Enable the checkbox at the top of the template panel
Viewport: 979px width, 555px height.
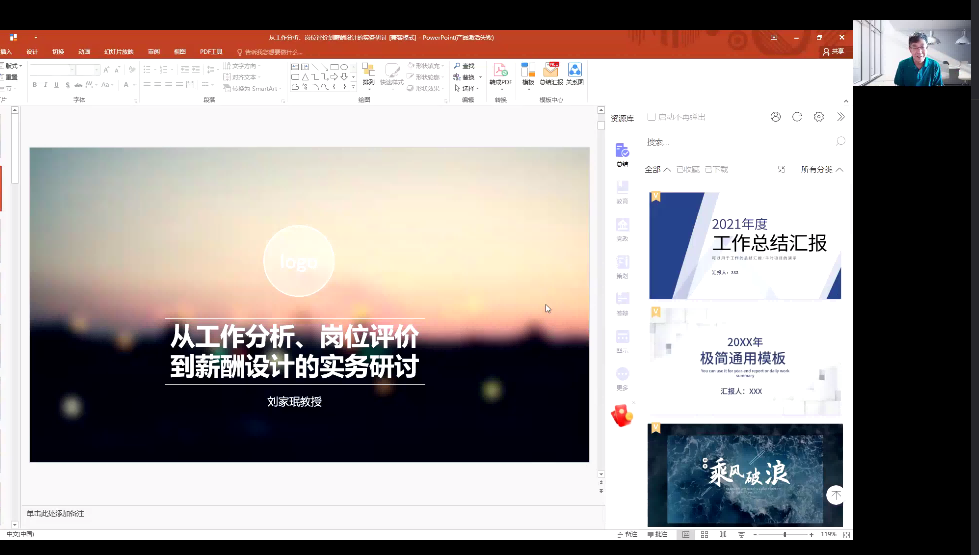pyautogui.click(x=652, y=117)
